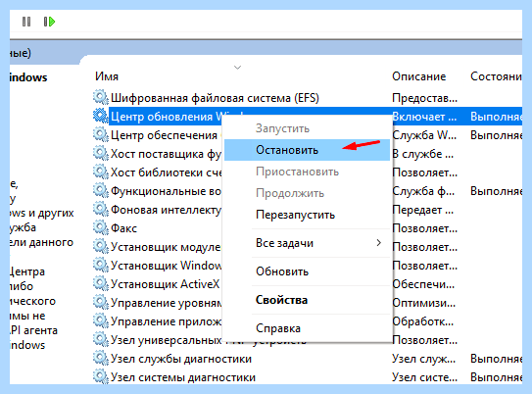Click the greyed Приостановить menu entry
Screen dimensions: 532x394
point(307,172)
